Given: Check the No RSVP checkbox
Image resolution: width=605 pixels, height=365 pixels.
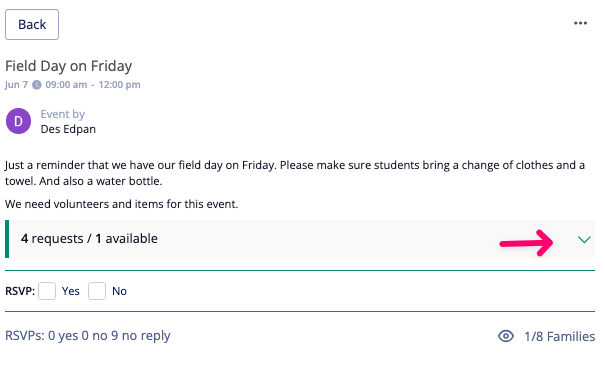Looking at the screenshot, I should (x=97, y=291).
